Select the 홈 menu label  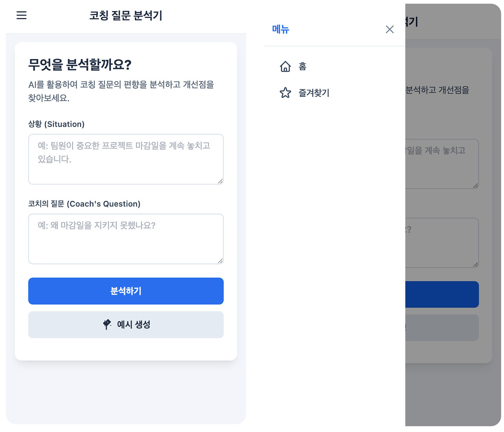pyautogui.click(x=302, y=66)
